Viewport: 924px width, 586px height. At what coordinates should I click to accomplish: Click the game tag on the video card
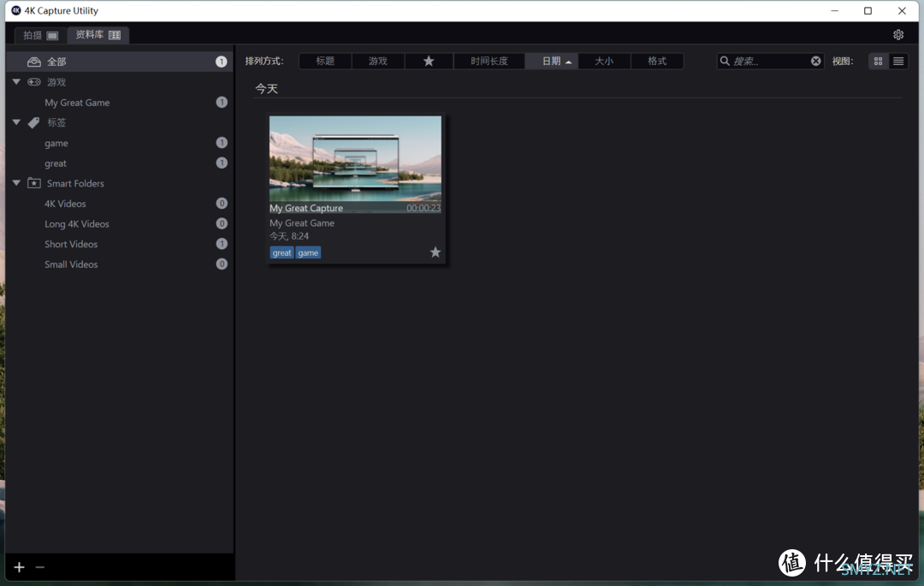pos(308,252)
